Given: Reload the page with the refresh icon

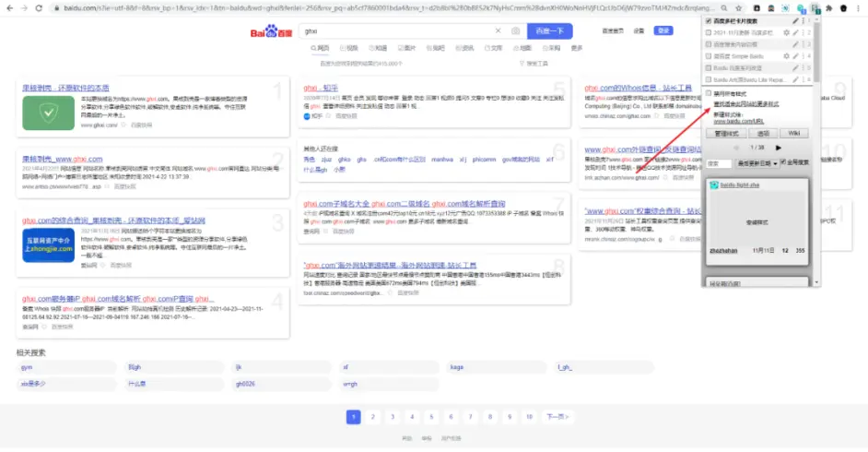Looking at the screenshot, I should tap(38, 8).
